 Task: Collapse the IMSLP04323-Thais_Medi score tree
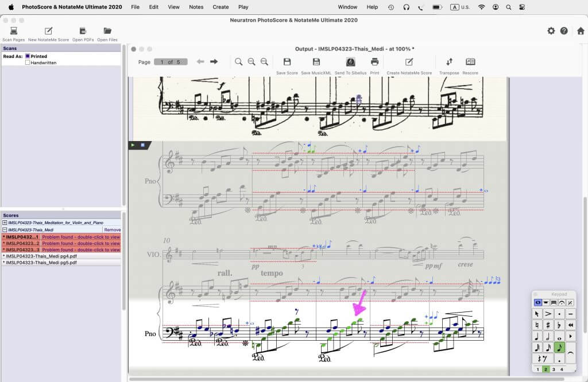pyautogui.click(x=5, y=229)
